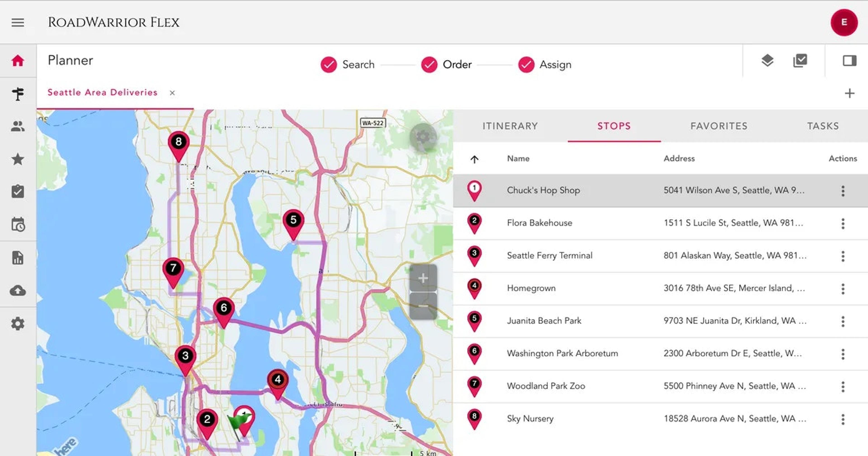Open the Favorites star sidebar icon

pos(18,159)
